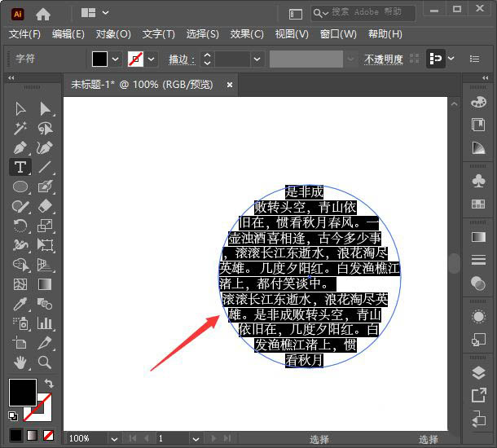Select the Warp tool
Image resolution: width=497 pixels, height=448 pixels.
coord(20,245)
